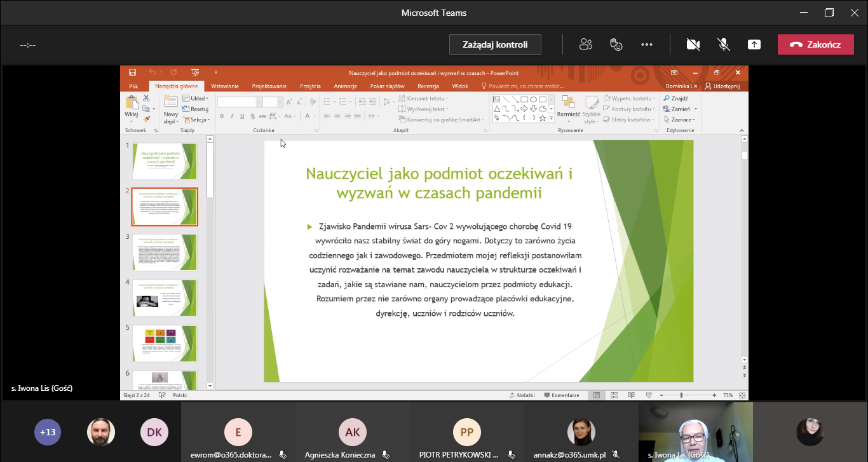The height and width of the screenshot is (462, 868).
Task: Switch to the Animacje tab
Action: click(x=346, y=86)
